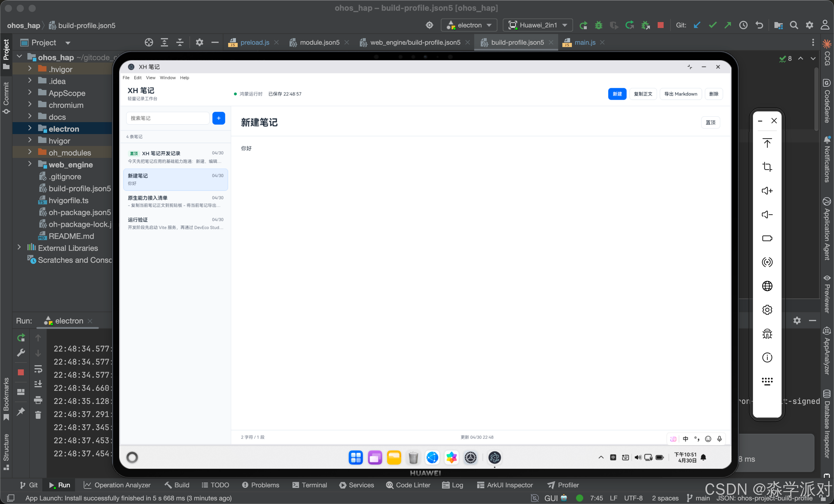Open the yellow files app in HarmonyOS dock
The width and height of the screenshot is (834, 504).
pyautogui.click(x=394, y=458)
